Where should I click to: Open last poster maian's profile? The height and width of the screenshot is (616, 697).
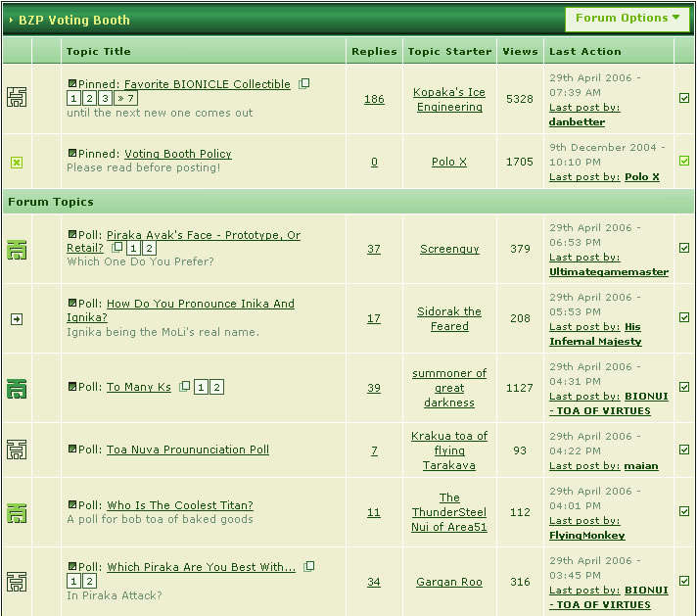[x=641, y=465]
